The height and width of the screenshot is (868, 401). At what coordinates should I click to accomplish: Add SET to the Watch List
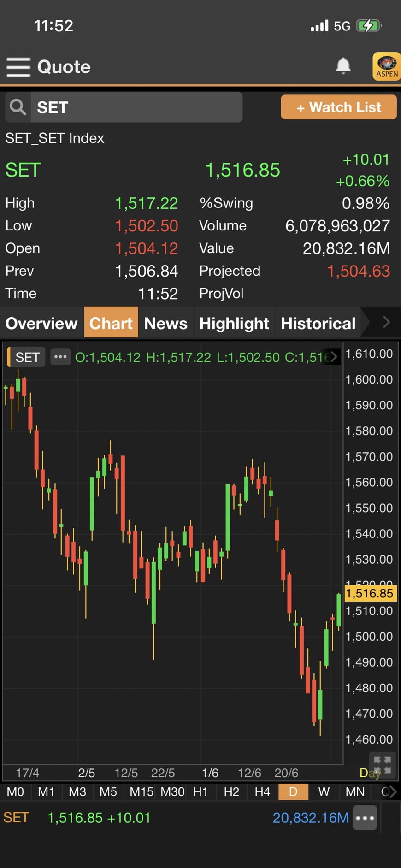339,107
